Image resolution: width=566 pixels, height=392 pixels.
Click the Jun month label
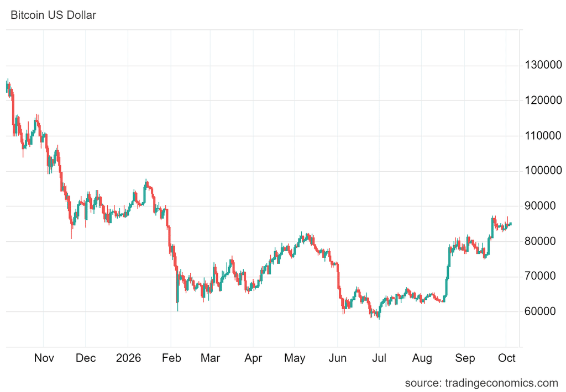(x=338, y=358)
